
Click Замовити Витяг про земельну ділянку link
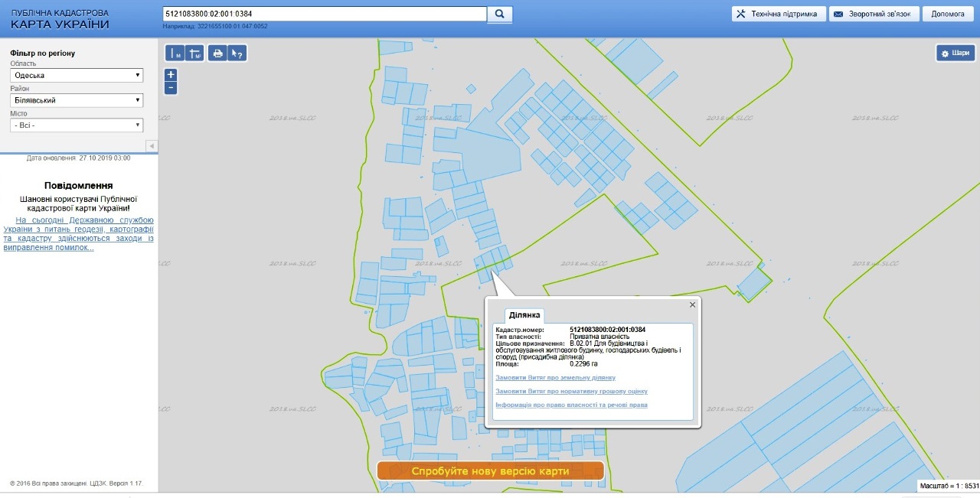point(555,378)
